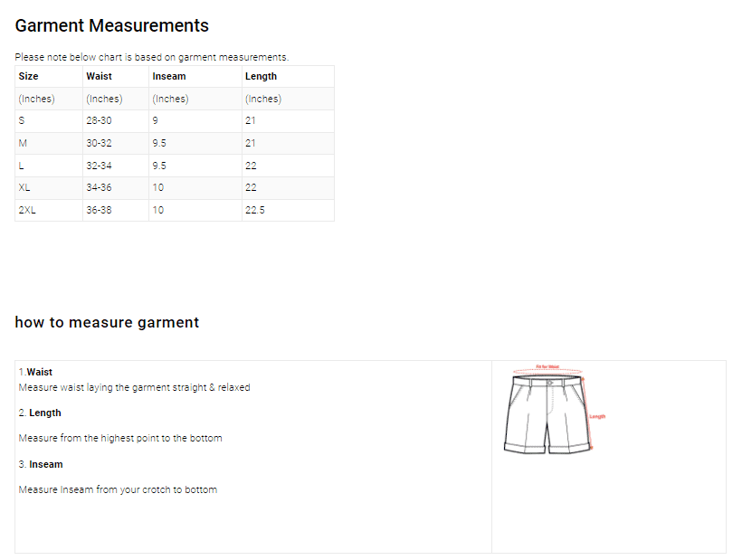Click the inseam value 9 for size S
Viewport: 742px width, 560px height.
coord(156,120)
